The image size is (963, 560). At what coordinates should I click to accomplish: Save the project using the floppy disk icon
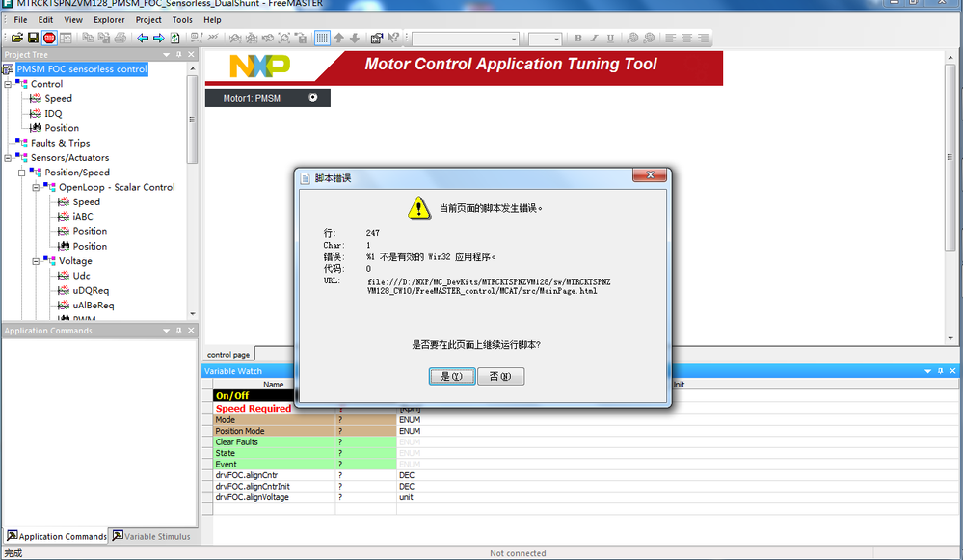pos(33,38)
